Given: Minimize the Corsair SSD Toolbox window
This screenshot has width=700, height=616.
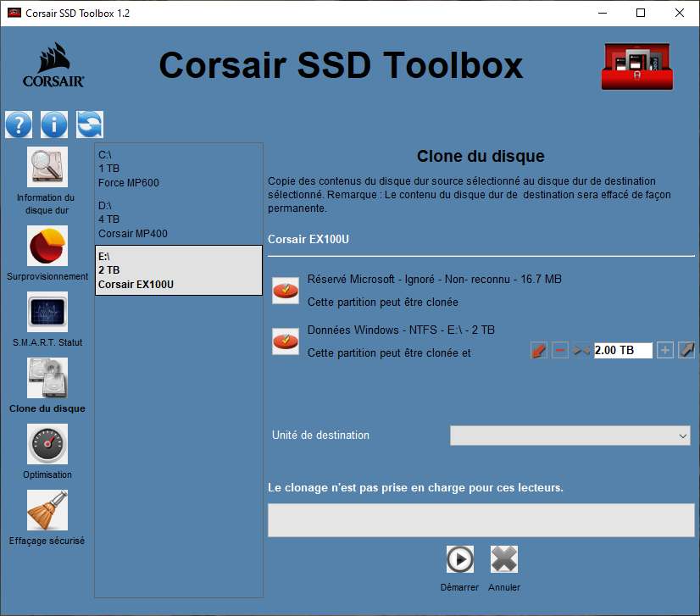Looking at the screenshot, I should 603,13.
